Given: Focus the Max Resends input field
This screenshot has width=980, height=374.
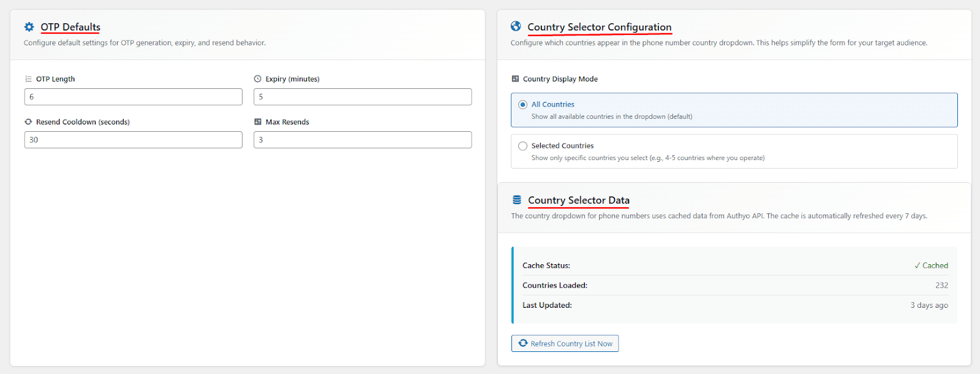Looking at the screenshot, I should coord(363,140).
